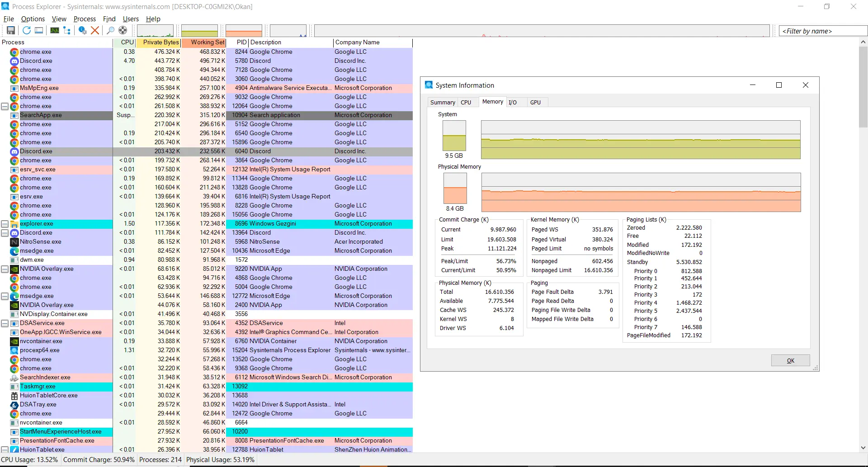Click OK in the System Information dialog

791,361
